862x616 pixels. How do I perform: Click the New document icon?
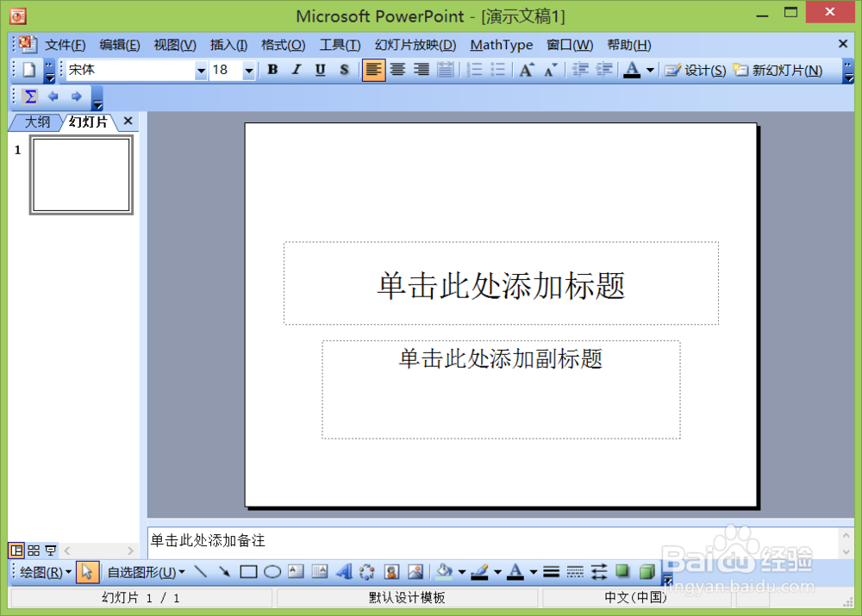coord(29,70)
